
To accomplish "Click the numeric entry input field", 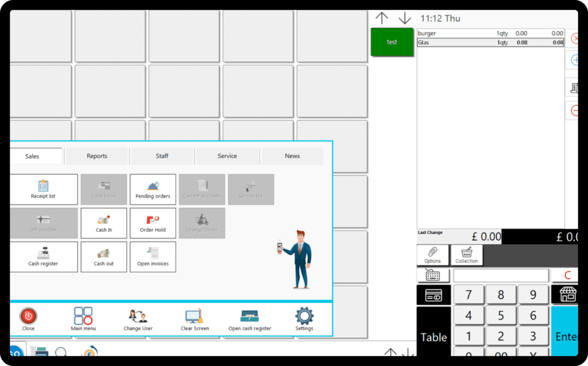I will pos(501,276).
